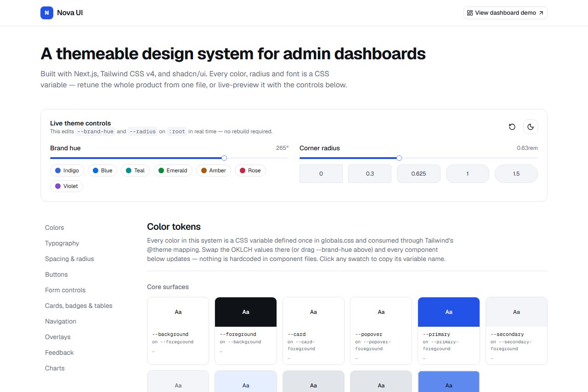Click the --popover color swatch
Viewport: 588px width, 392px height.
coord(381,331)
